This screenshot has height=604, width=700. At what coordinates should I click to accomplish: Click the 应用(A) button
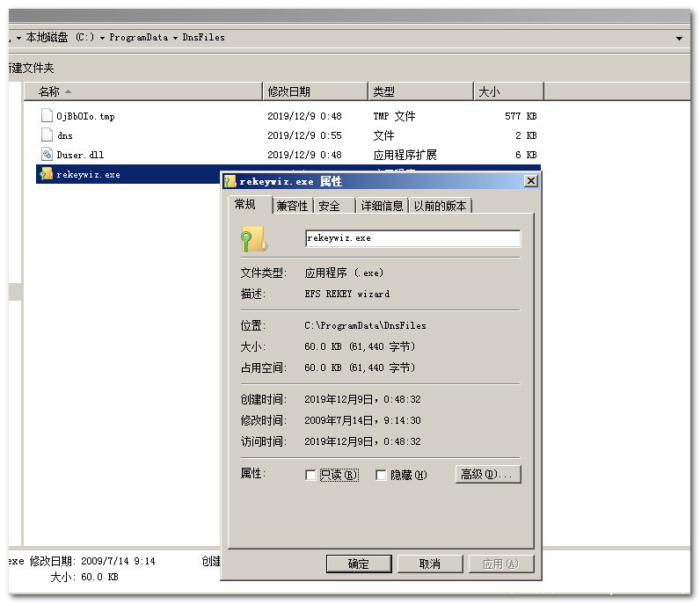pyautogui.click(x=501, y=564)
